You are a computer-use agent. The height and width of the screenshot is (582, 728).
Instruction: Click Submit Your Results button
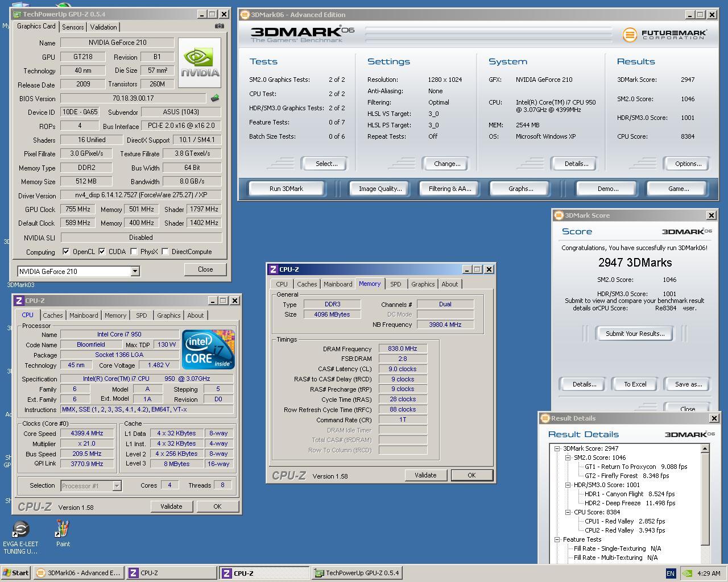(635, 334)
